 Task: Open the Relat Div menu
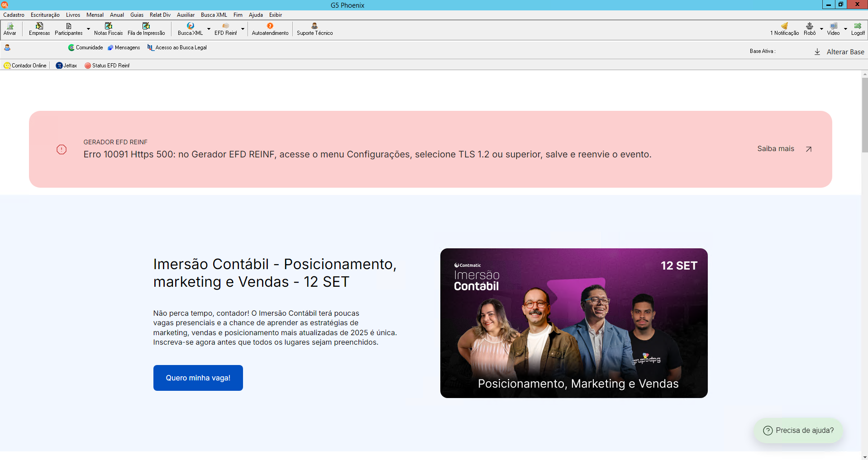160,15
